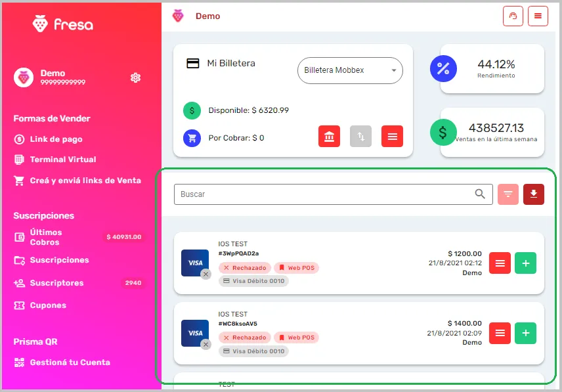Click the Web POS tag on #3WpPQAD2a
Screen dimensions: 562x392
point(296,268)
